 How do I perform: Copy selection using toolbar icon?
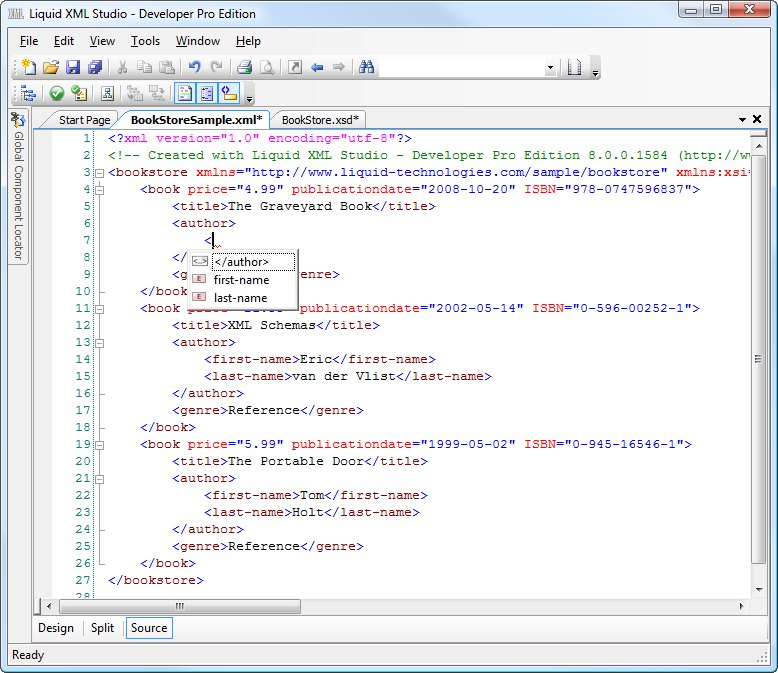click(144, 67)
